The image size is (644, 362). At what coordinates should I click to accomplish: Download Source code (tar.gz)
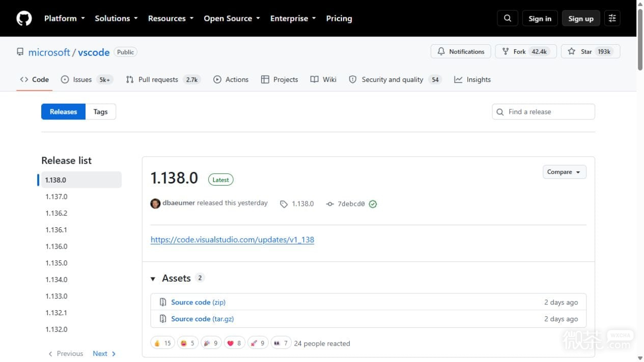pyautogui.click(x=202, y=319)
